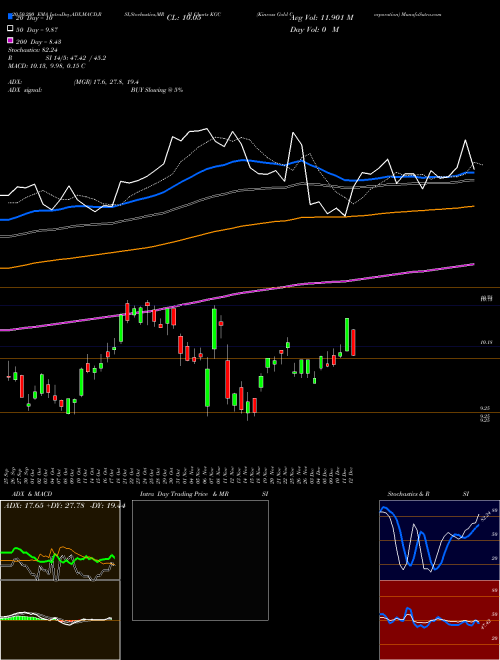Select the '200 Day - 8.48' legend text
This screenshot has width=500, height=660.
click(39, 42)
